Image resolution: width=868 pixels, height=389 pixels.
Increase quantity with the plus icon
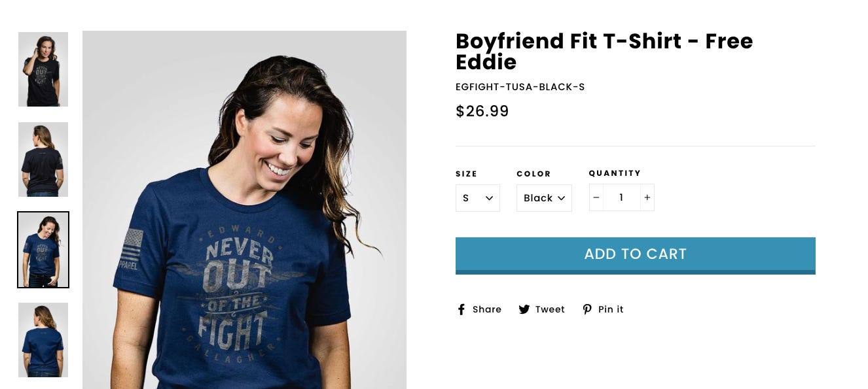pos(647,197)
